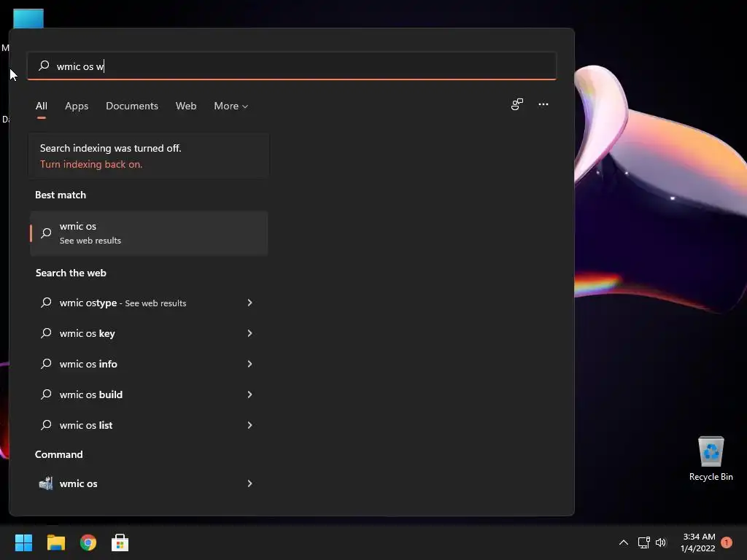The width and height of the screenshot is (747, 560).
Task: Switch to the Documents tab
Action: (132, 106)
